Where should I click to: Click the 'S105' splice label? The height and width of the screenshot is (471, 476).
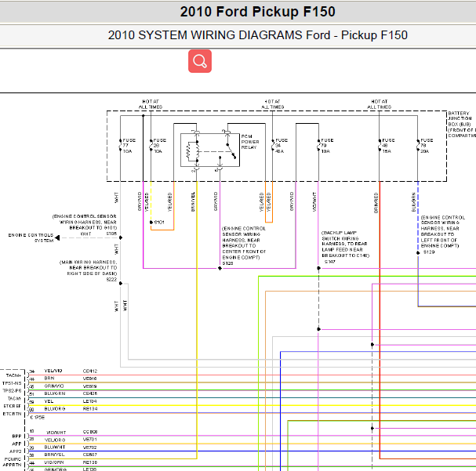point(111,234)
